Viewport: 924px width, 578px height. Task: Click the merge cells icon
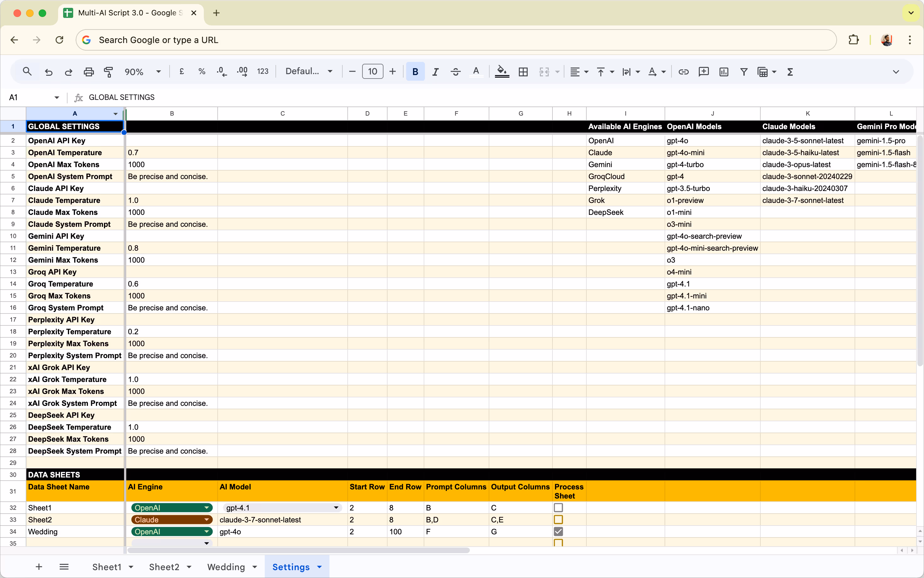(x=544, y=72)
